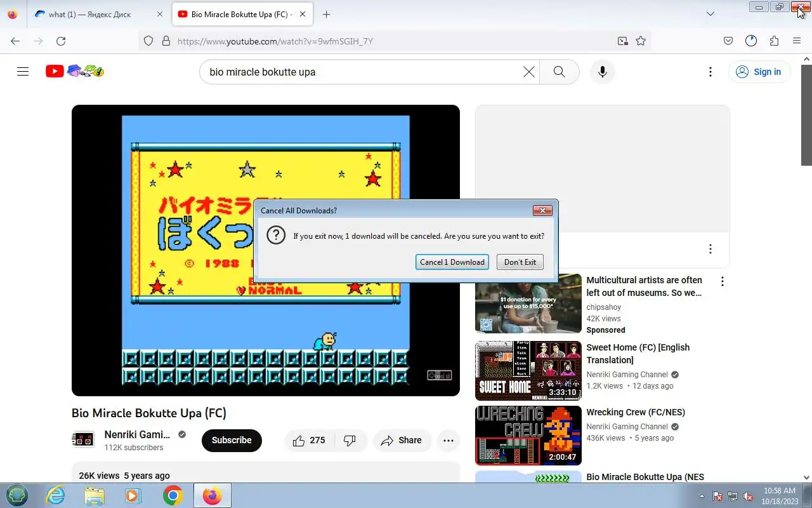
Task: Open Sweet Home English Translation title
Action: (x=638, y=354)
